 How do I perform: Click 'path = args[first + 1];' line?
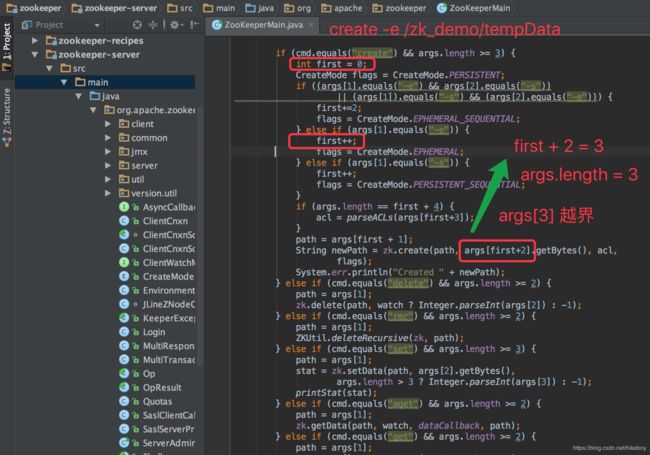click(x=354, y=240)
